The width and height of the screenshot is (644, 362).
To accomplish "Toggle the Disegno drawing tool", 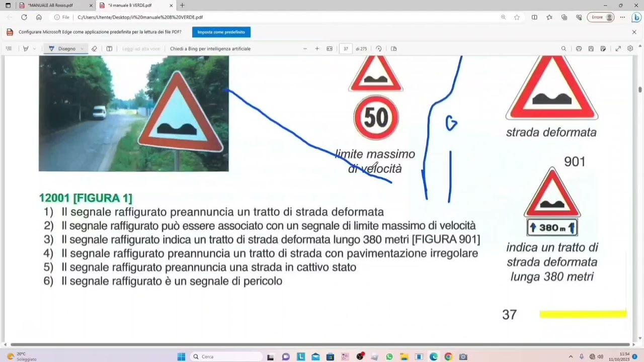I will pos(62,49).
